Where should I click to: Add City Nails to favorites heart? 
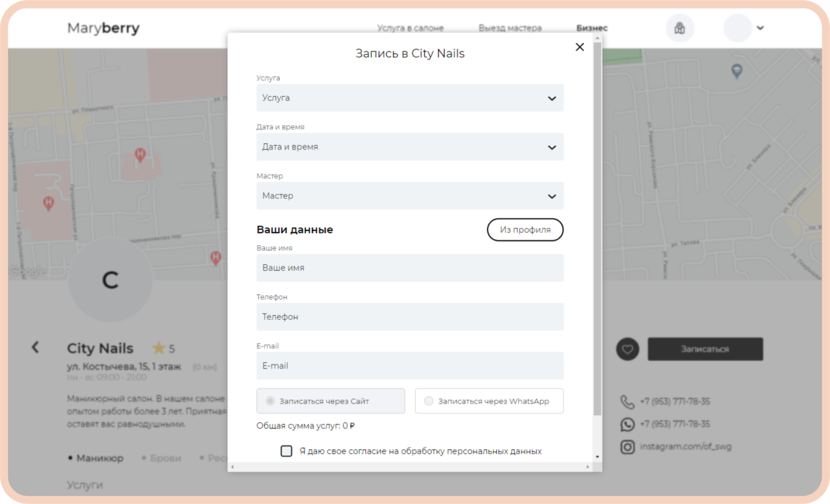(627, 349)
